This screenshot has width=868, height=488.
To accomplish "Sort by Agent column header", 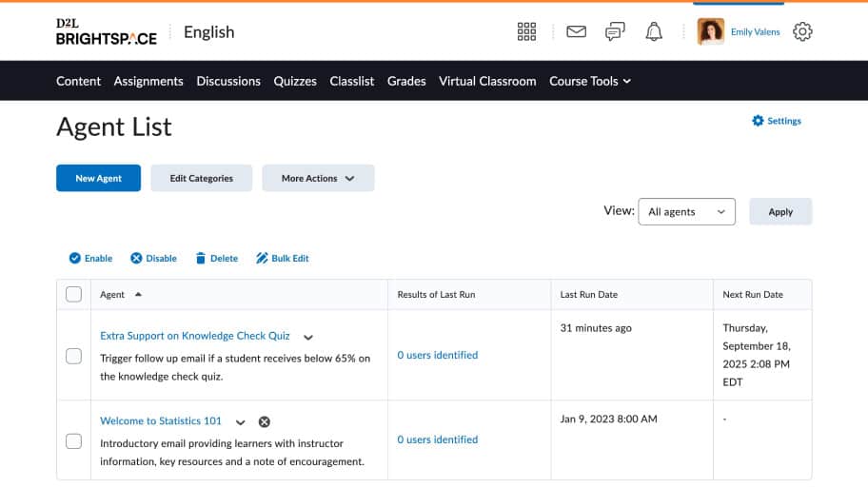I will (x=112, y=295).
